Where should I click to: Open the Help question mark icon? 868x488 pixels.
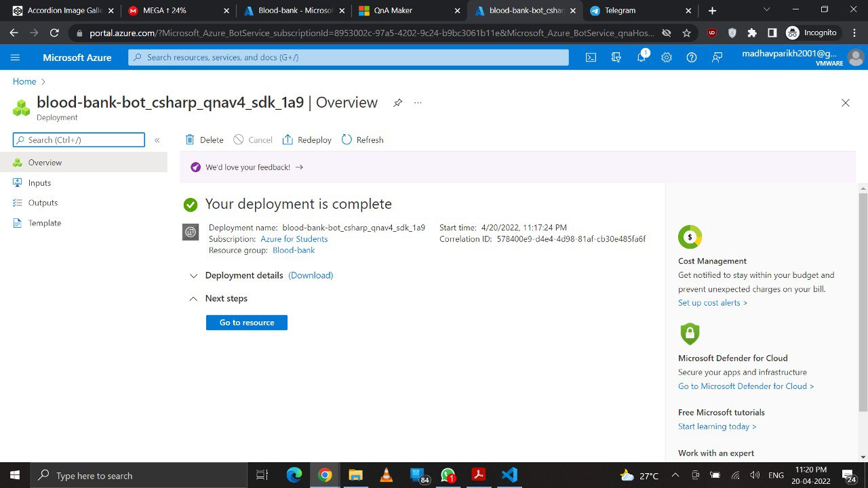pyautogui.click(x=691, y=58)
